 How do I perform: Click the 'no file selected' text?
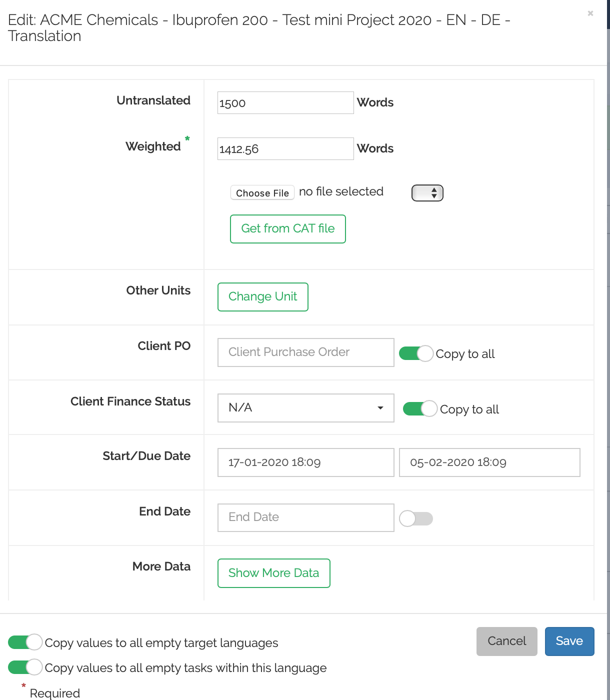(341, 191)
